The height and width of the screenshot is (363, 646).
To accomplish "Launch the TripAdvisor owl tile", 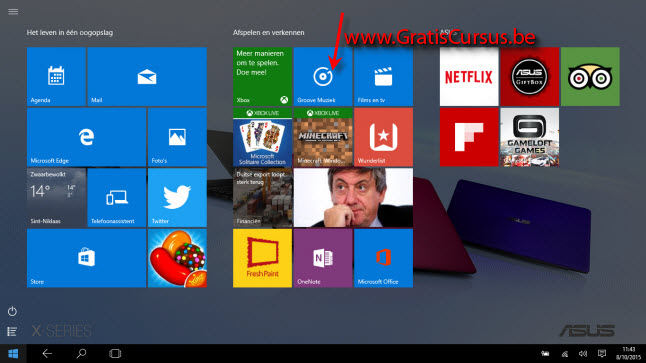I will click(590, 77).
